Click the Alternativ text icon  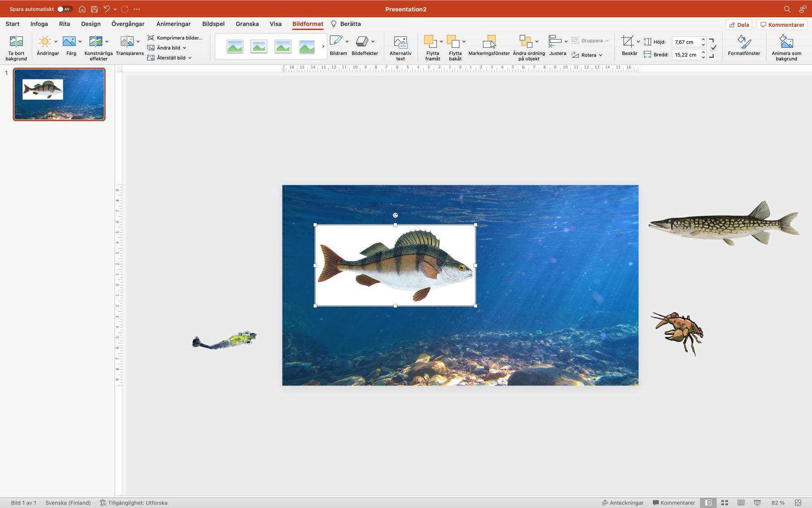[400, 42]
